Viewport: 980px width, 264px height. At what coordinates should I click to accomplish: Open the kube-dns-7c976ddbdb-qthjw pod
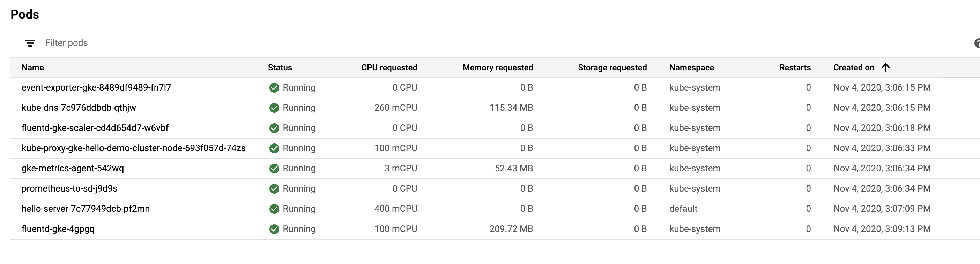tap(79, 108)
